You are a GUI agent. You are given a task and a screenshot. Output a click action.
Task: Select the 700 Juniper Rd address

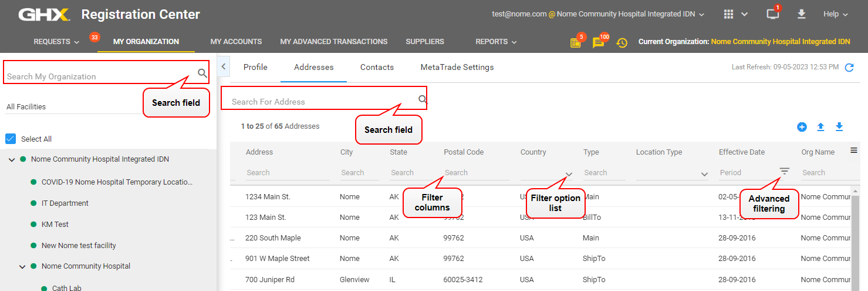point(271,280)
